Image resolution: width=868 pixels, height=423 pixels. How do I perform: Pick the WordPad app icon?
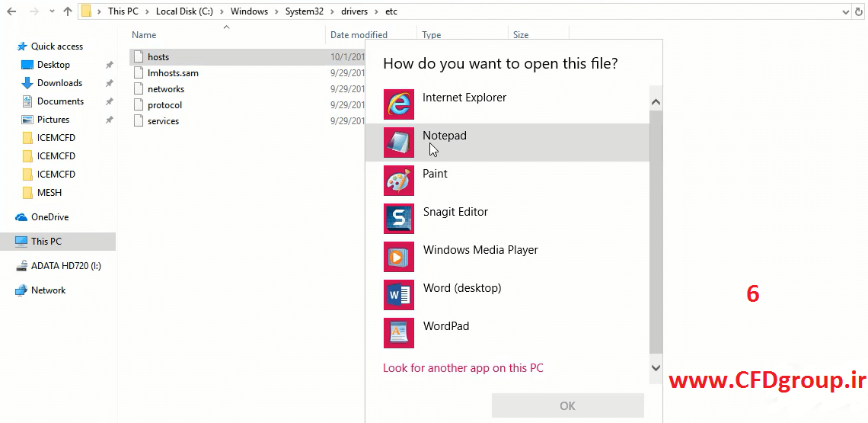coord(398,332)
